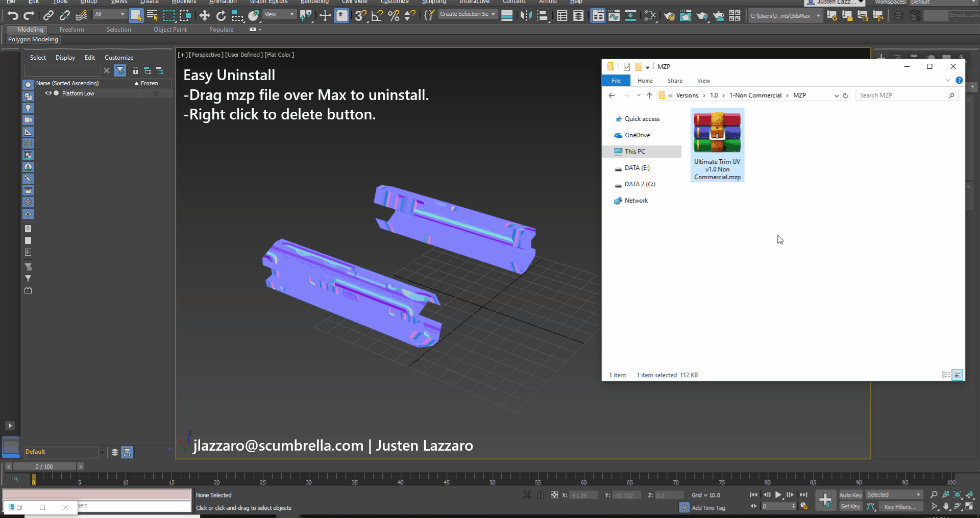Activate the Select and Link tool

(x=48, y=15)
